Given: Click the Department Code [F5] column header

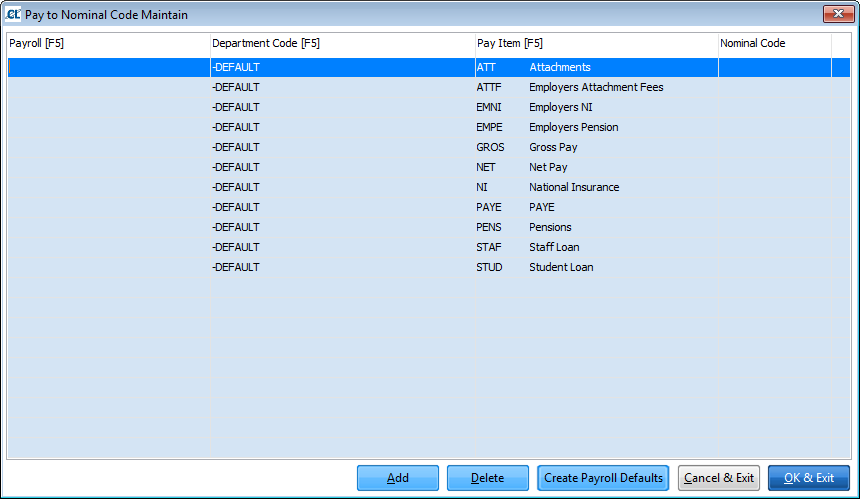Looking at the screenshot, I should [x=341, y=44].
